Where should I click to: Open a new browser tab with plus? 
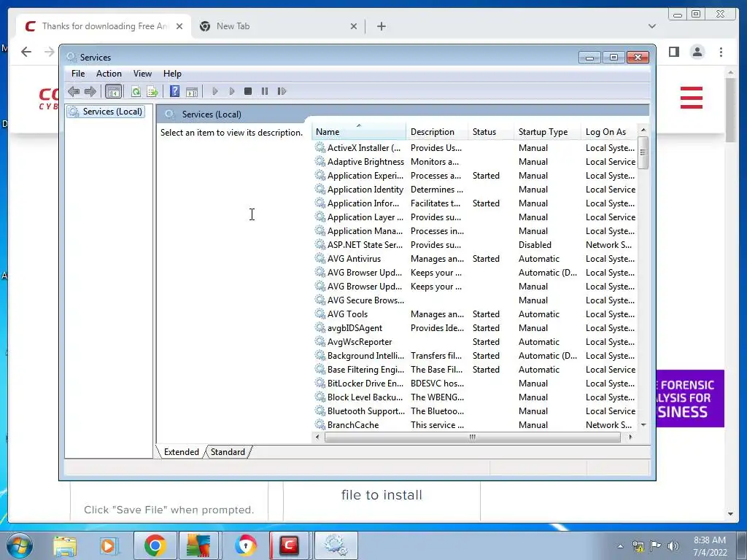(381, 26)
